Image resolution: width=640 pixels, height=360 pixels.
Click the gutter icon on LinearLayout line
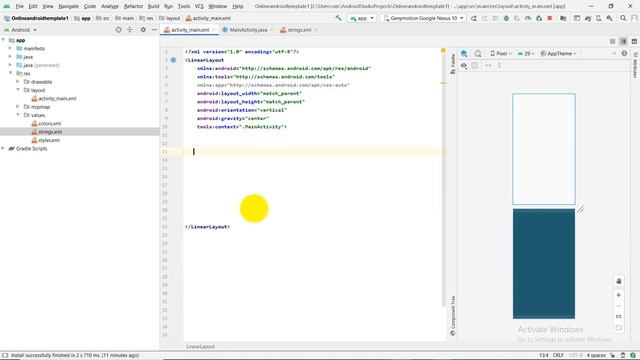click(x=173, y=60)
